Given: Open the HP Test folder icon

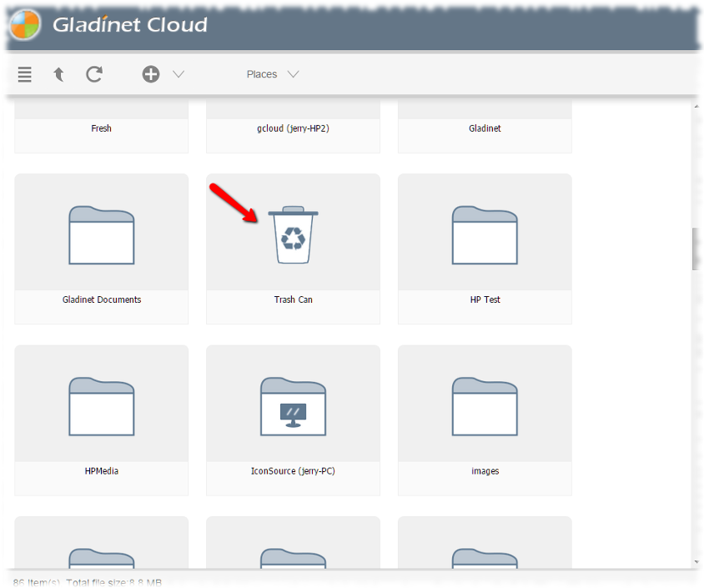Looking at the screenshot, I should (485, 234).
